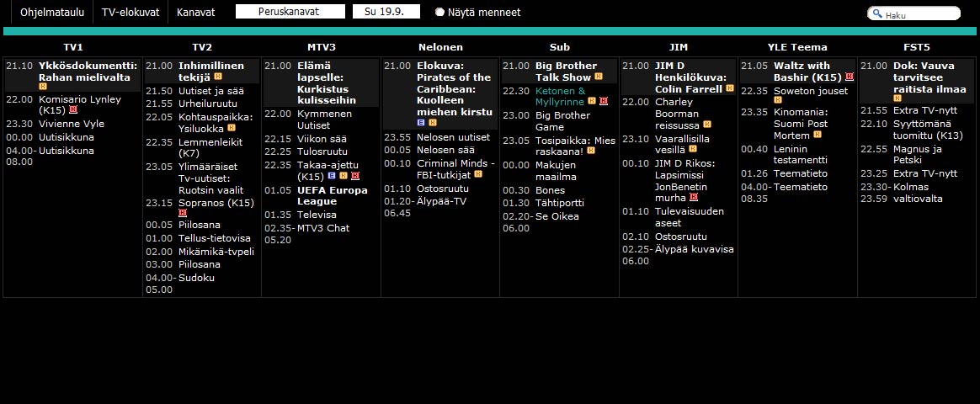This screenshot has width=980, height=404.
Task: Click the red icon under Sopranos (K15)
Action: point(183,213)
